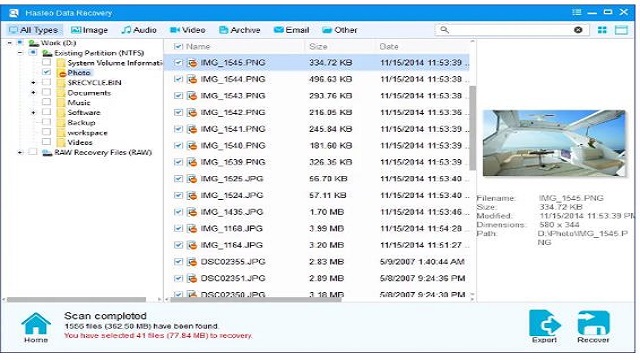Sort by the Date column header
The height and width of the screenshot is (360, 640).
(389, 47)
